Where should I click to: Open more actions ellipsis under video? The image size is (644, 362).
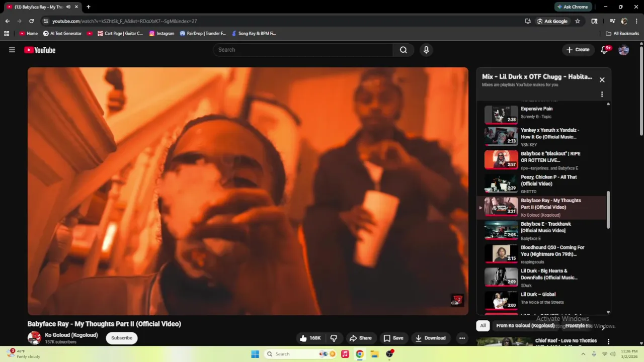tap(462, 338)
